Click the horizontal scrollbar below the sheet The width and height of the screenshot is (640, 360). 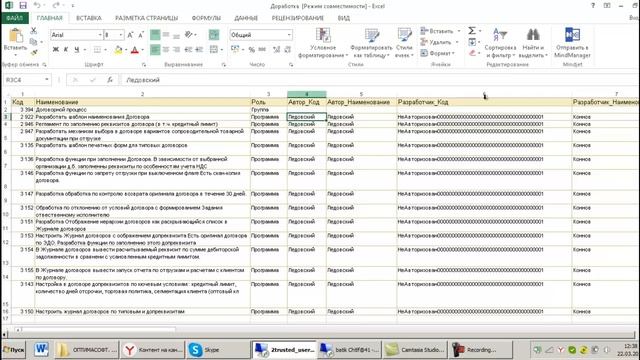(98, 329)
